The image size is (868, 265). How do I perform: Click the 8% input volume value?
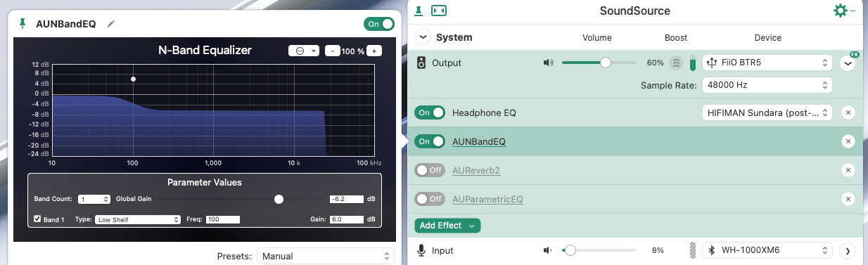coord(658,250)
